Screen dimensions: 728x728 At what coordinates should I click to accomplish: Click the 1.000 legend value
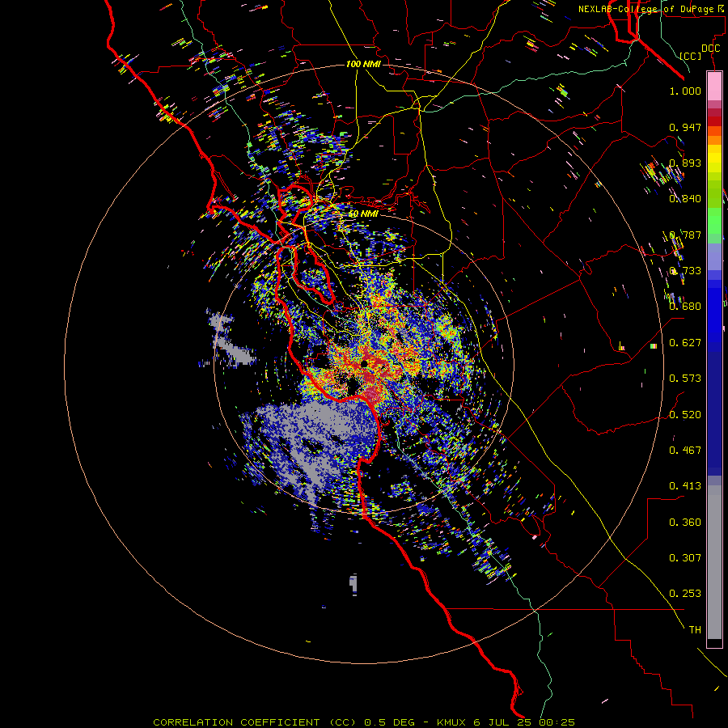tap(685, 91)
